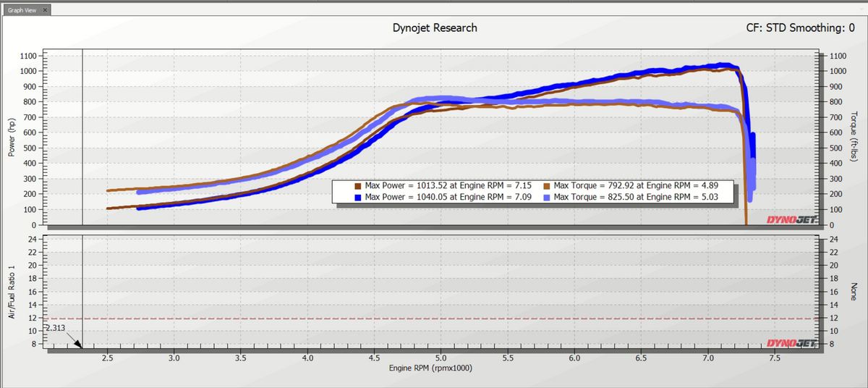This screenshot has height=388, width=868.
Task: Click the Dynojet Research graph title
Action: coord(434,28)
